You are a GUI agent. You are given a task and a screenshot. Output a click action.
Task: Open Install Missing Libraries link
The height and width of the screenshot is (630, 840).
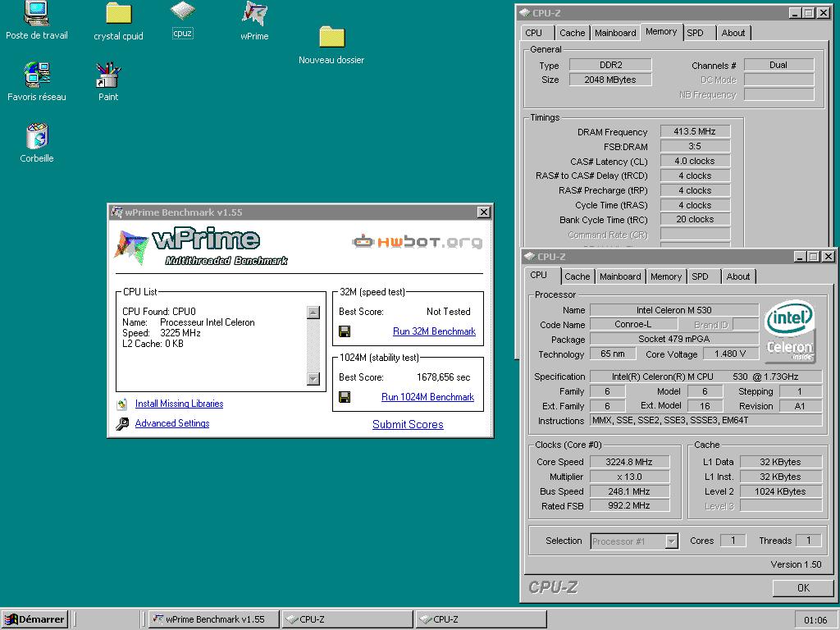pos(179,404)
